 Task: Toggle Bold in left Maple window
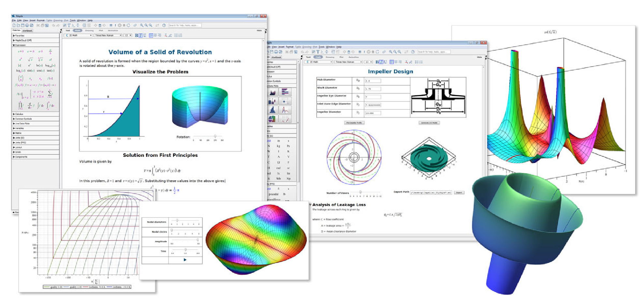click(x=136, y=35)
